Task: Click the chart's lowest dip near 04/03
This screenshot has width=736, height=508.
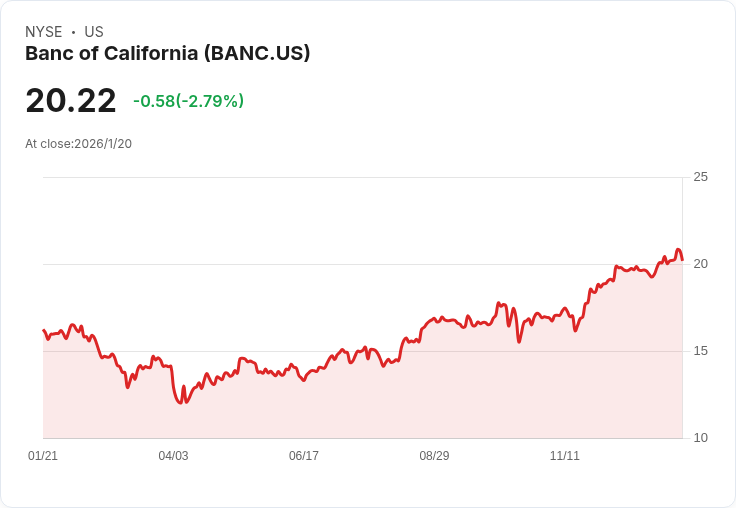Action: tap(181, 402)
